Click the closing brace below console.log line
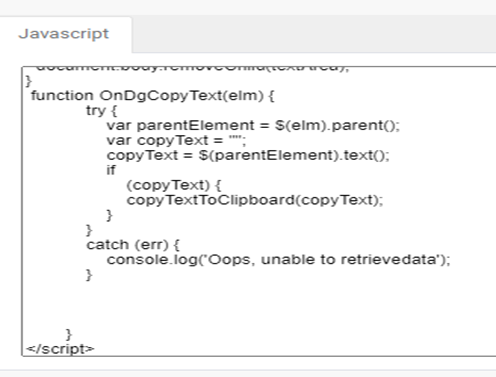496x377 pixels. click(x=89, y=275)
